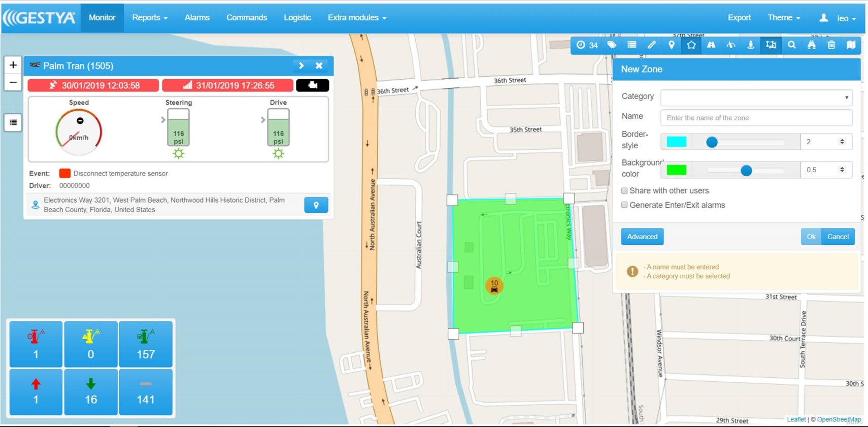This screenshot has height=427, width=868.
Task: Select the ruler measurement tool
Action: pos(652,45)
